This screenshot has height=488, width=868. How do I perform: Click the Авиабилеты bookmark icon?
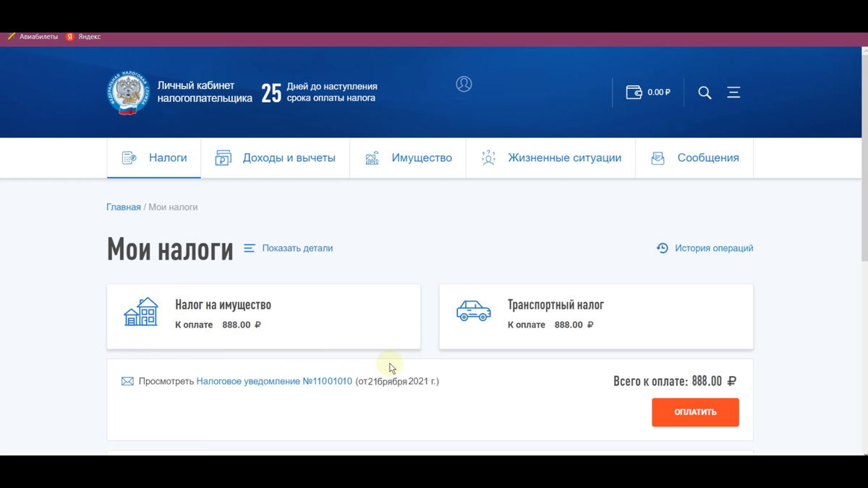pyautogui.click(x=11, y=36)
